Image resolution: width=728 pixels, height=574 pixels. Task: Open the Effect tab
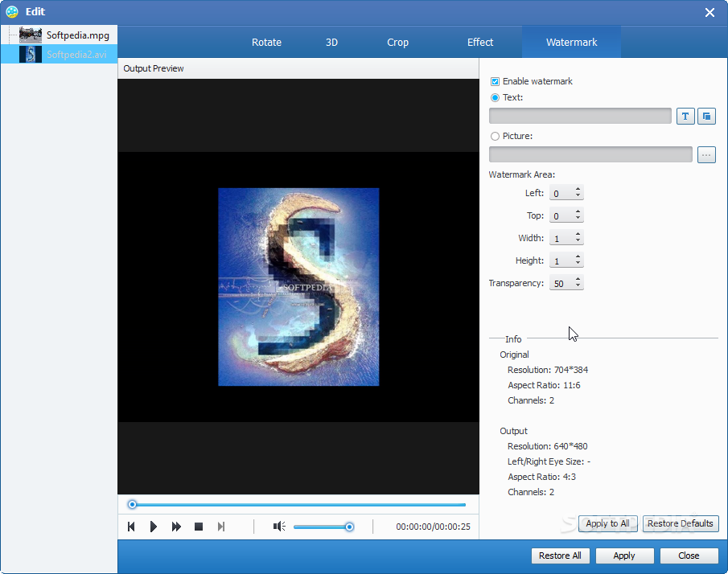pyautogui.click(x=480, y=43)
